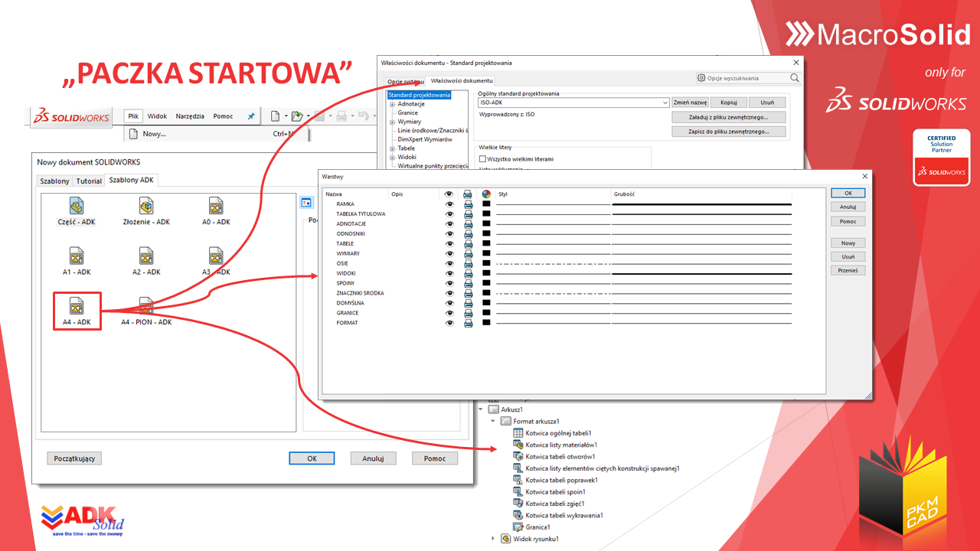Click the Kotwica tabeli zgięć1 icon
This screenshot has width=980, height=551.
click(x=518, y=504)
